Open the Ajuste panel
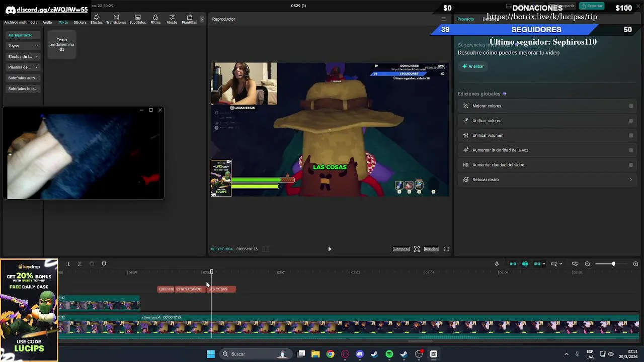The image size is (644, 362). click(x=172, y=19)
